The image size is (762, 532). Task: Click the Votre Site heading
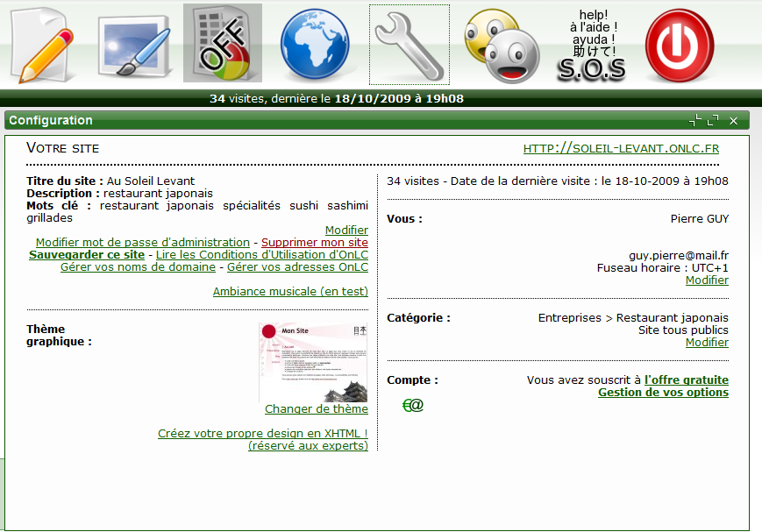point(62,148)
